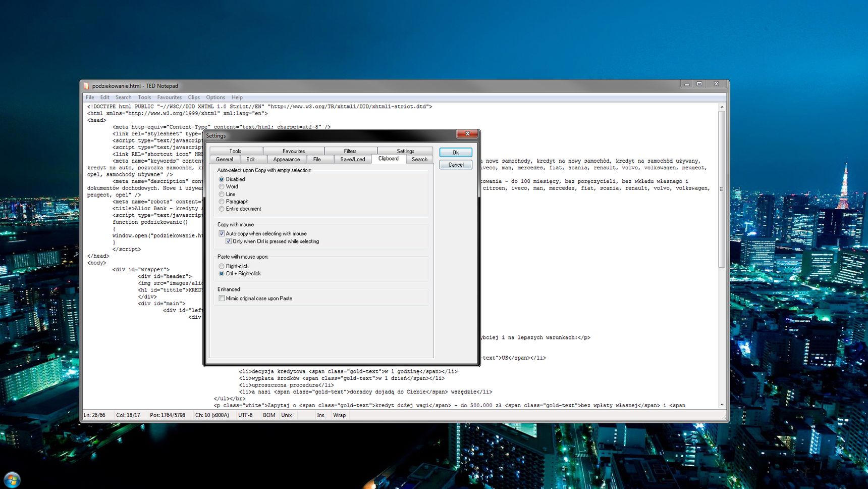The width and height of the screenshot is (868, 489).
Task: Click the Windows Start orb
Action: tap(12, 479)
